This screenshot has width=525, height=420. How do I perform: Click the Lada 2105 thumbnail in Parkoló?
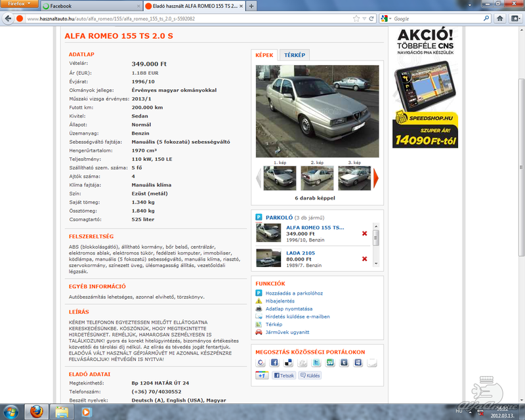pyautogui.click(x=268, y=258)
